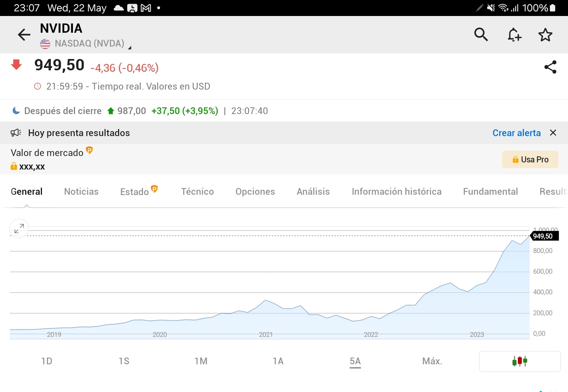Add a price alert via the bell icon
568x392 pixels.
coord(514,34)
